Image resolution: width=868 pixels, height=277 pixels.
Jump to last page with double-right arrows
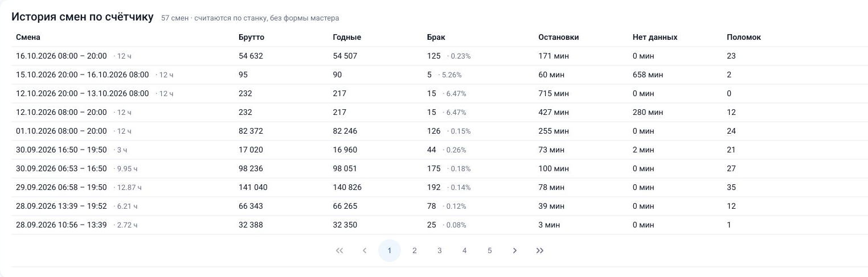pos(540,251)
